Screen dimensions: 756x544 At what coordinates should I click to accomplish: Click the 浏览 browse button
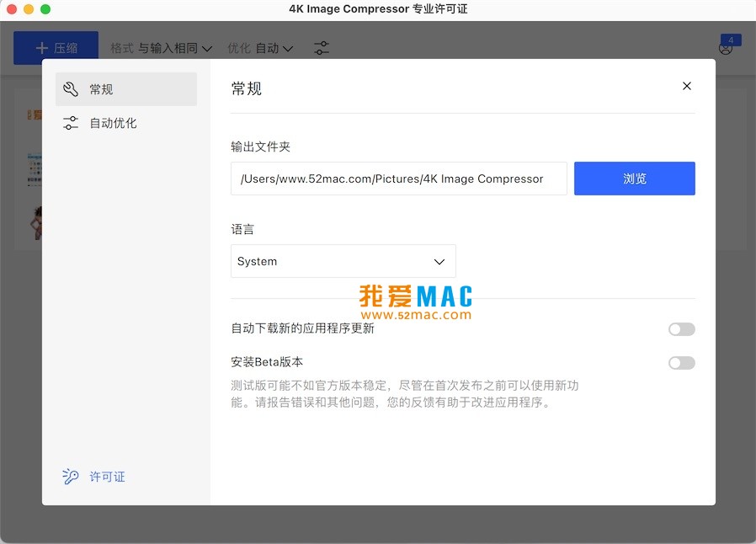pos(634,179)
